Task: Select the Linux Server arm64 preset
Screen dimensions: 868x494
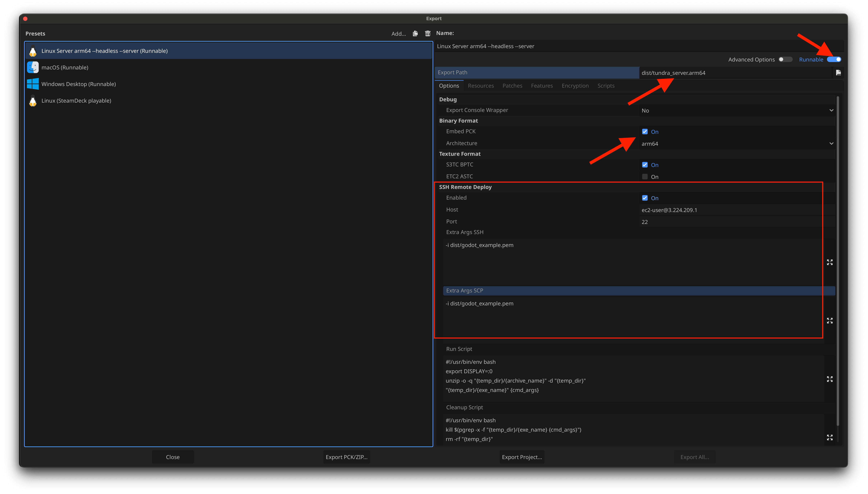Action: point(228,51)
